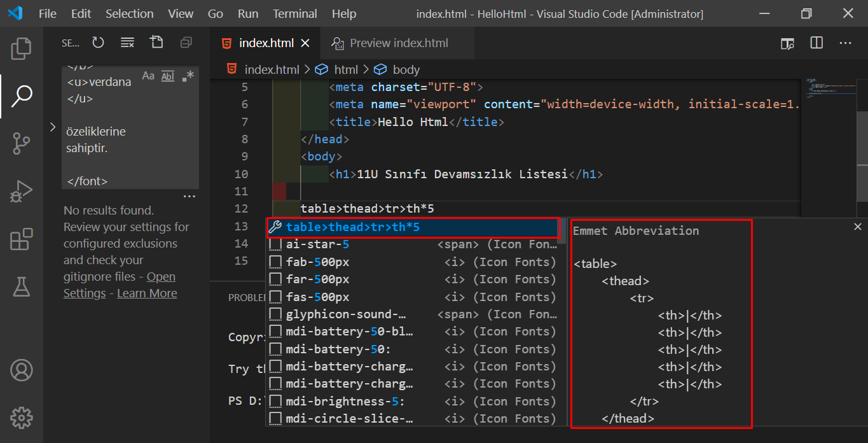
Task: Split the editor to the right
Action: 816,43
